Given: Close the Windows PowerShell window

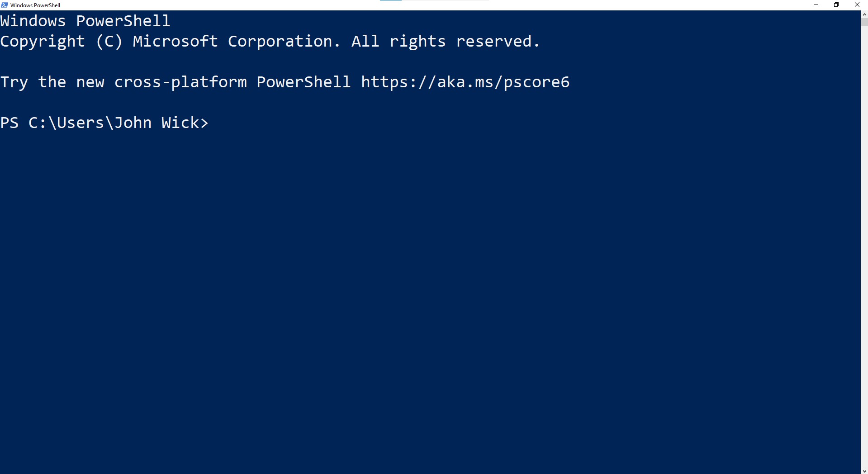Looking at the screenshot, I should (857, 5).
